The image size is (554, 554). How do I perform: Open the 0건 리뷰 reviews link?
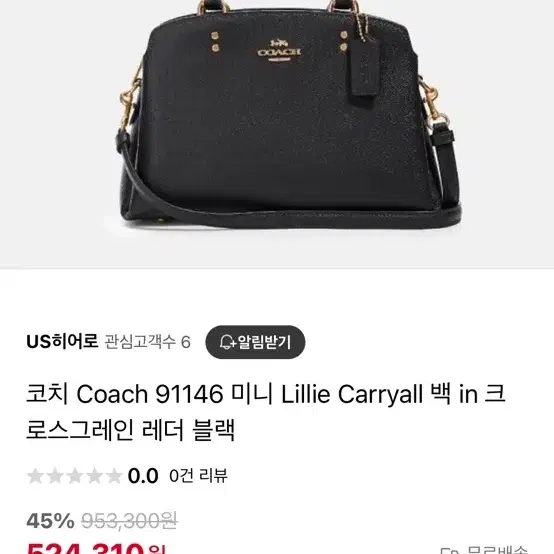(x=198, y=476)
